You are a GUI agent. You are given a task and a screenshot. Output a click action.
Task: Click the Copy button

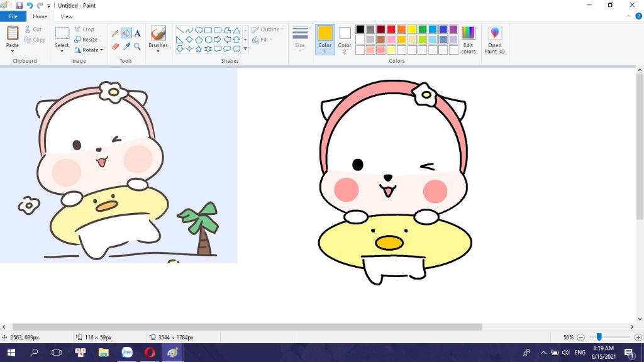[x=35, y=40]
